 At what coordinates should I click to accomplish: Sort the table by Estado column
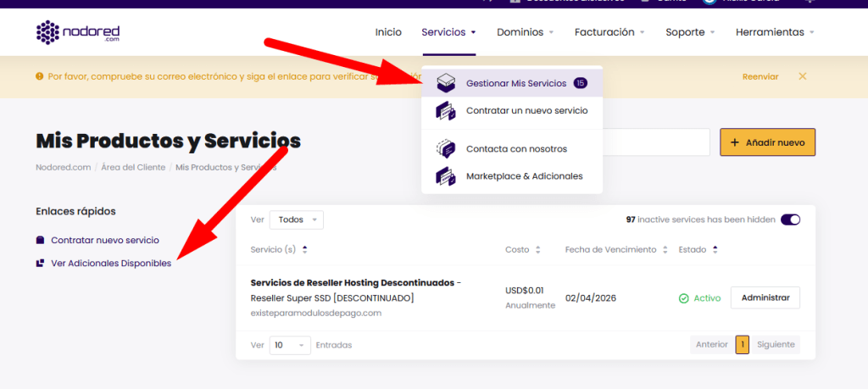pyautogui.click(x=698, y=249)
